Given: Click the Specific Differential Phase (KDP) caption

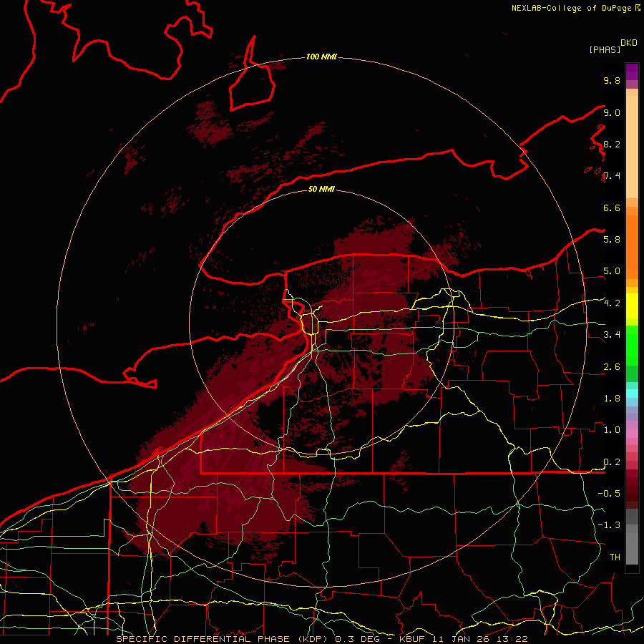Looking at the screenshot, I should (224, 639).
